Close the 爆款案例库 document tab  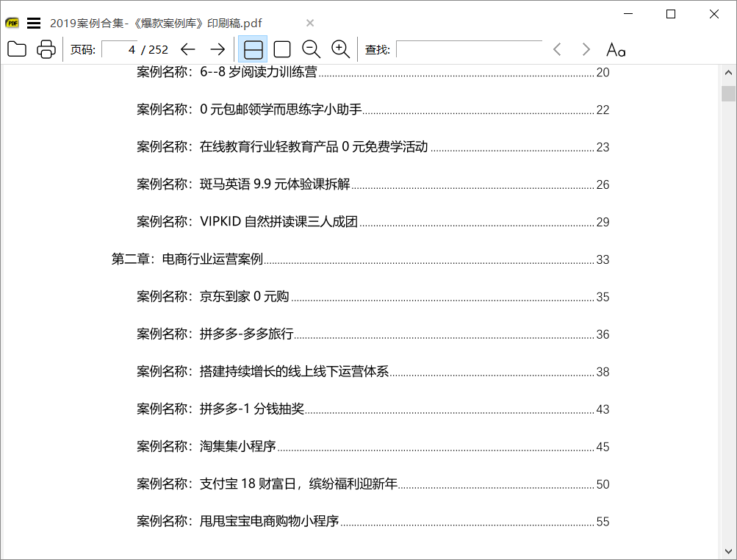tap(309, 23)
